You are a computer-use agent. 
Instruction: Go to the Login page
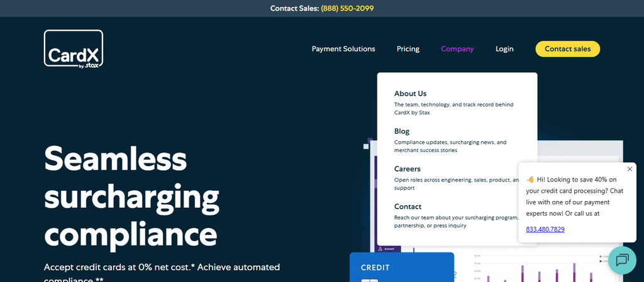pyautogui.click(x=504, y=49)
